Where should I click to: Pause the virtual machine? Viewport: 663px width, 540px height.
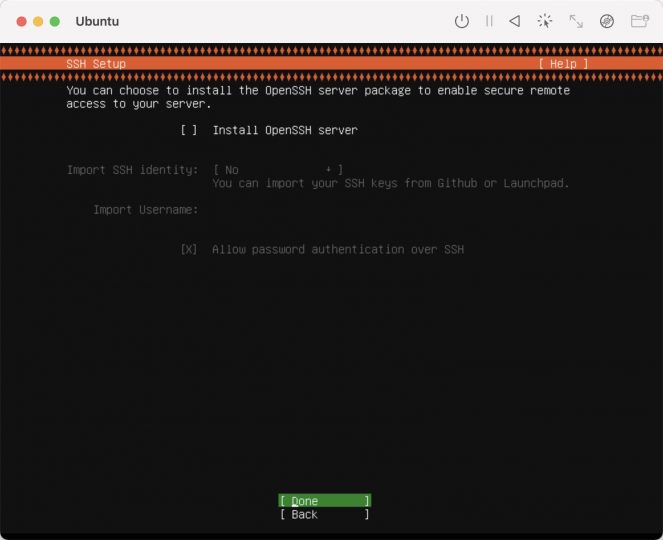tap(489, 21)
